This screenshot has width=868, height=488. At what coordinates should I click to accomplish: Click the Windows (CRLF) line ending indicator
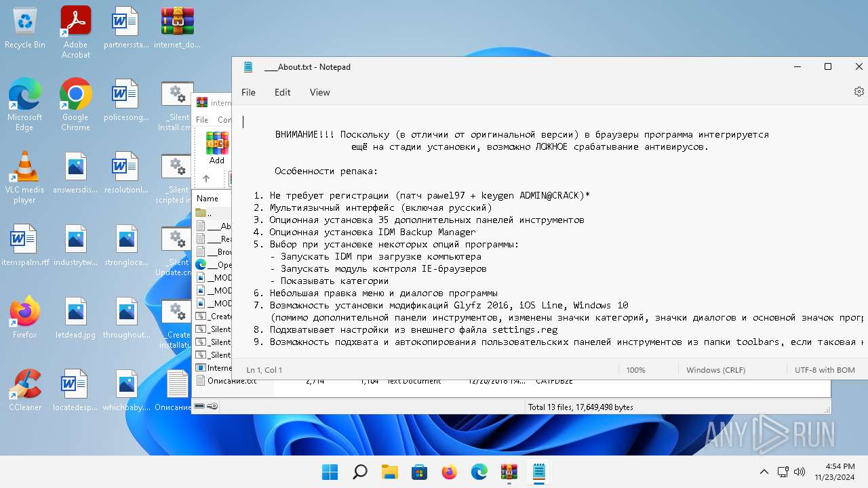pos(715,370)
